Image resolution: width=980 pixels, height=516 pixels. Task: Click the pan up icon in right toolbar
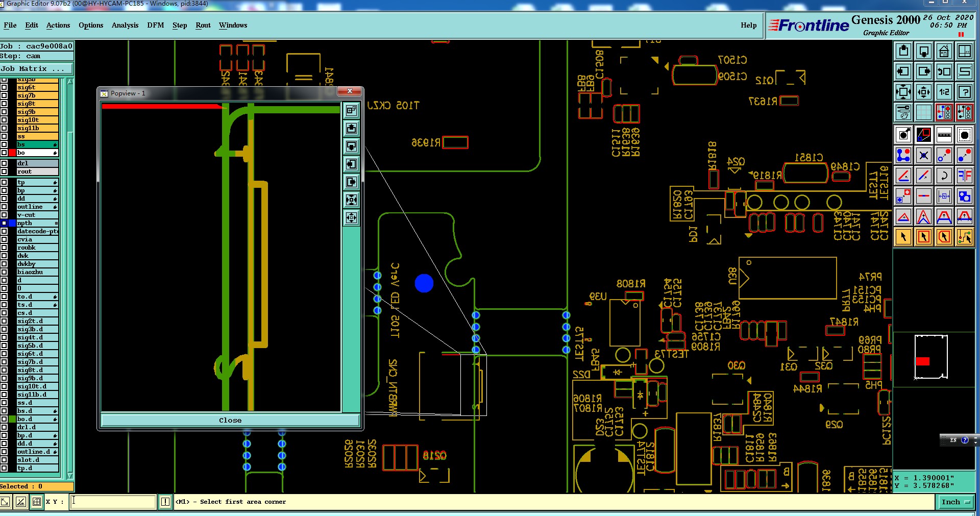(x=903, y=51)
